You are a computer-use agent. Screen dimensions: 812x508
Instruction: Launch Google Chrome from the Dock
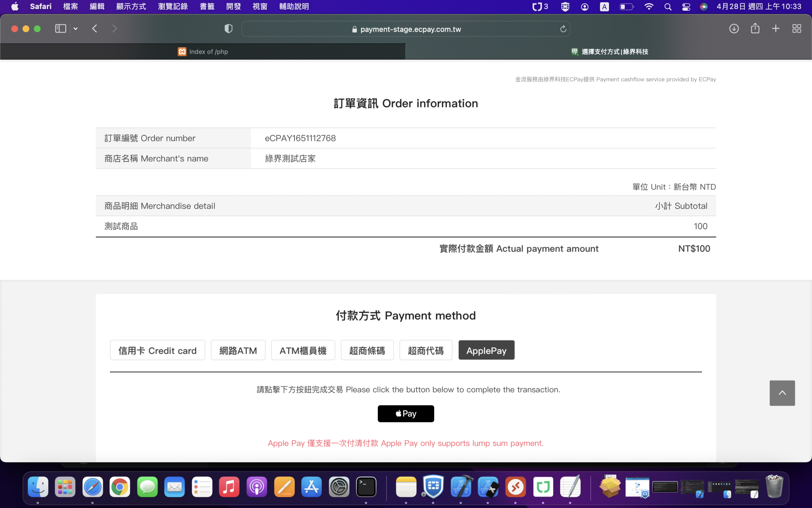pos(120,487)
